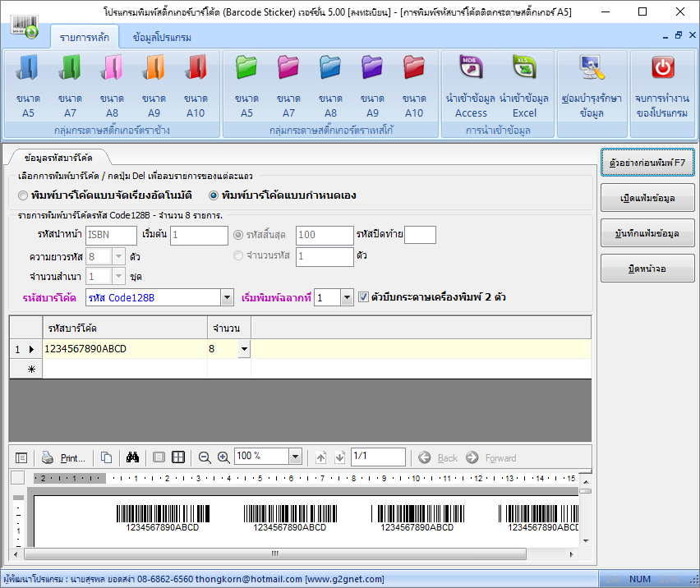Image resolution: width=700 pixels, height=588 pixels.
Task: Import data from Excel (XLS icon)
Action: 524,85
